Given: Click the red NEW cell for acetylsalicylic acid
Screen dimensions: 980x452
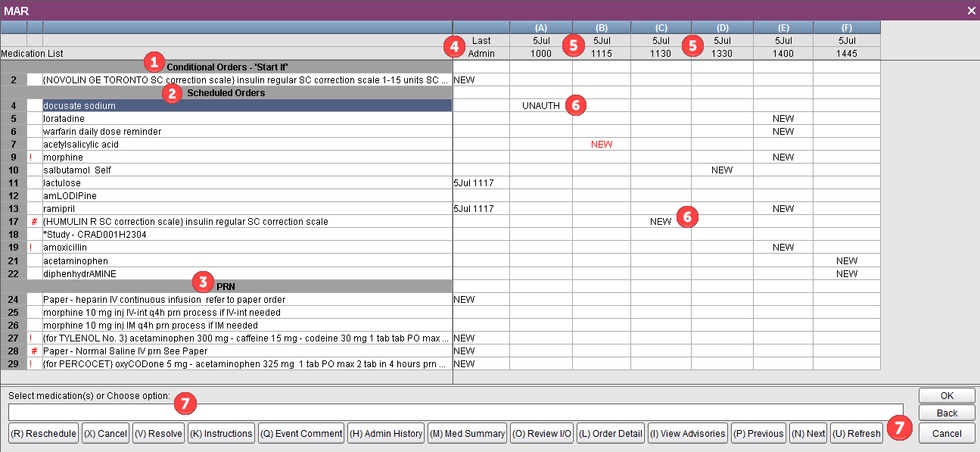Looking at the screenshot, I should coord(602,145).
